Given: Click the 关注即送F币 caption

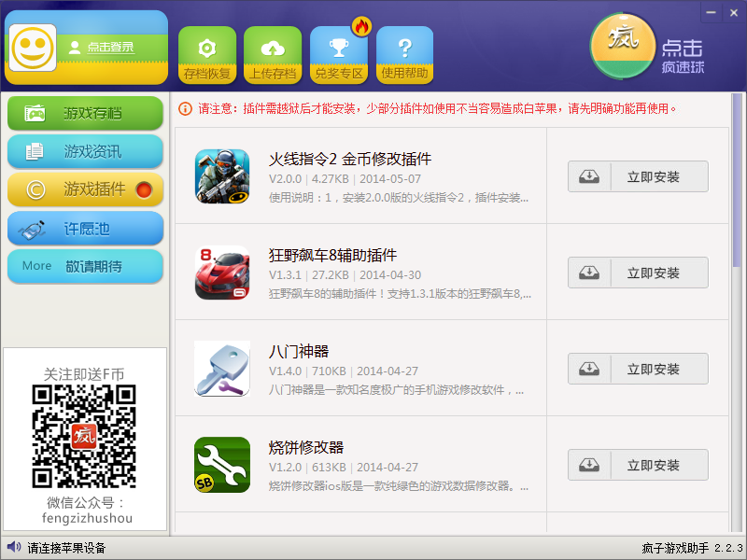Looking at the screenshot, I should pyautogui.click(x=84, y=374).
